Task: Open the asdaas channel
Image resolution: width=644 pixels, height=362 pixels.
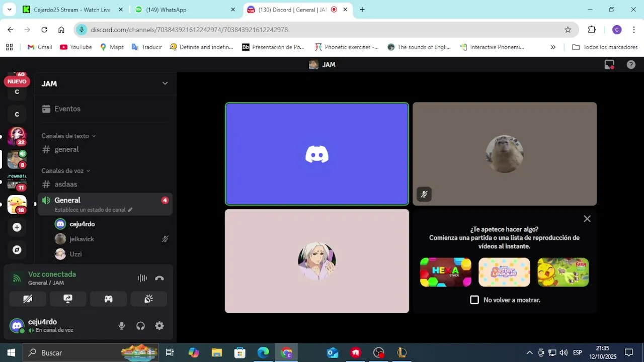Action: 105,184
